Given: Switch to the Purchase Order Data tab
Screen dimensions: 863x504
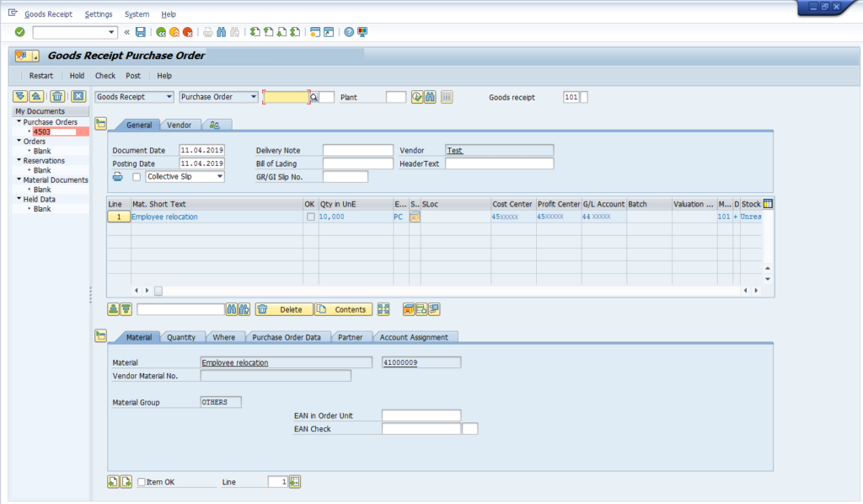Looking at the screenshot, I should tap(287, 337).
